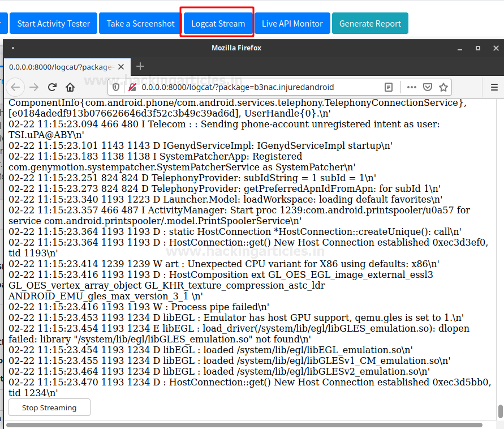Click the insecure connection lock icon
This screenshot has width=504, height=429.
click(132, 87)
